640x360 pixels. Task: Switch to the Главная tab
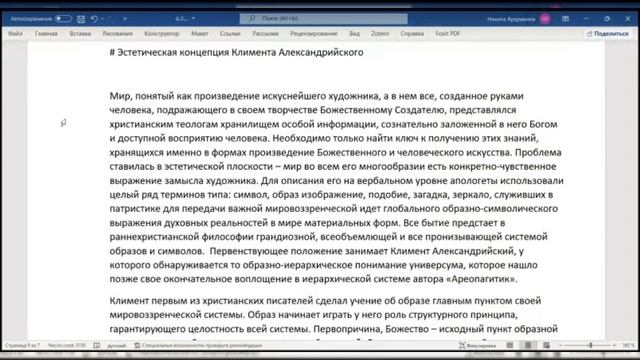click(x=46, y=33)
